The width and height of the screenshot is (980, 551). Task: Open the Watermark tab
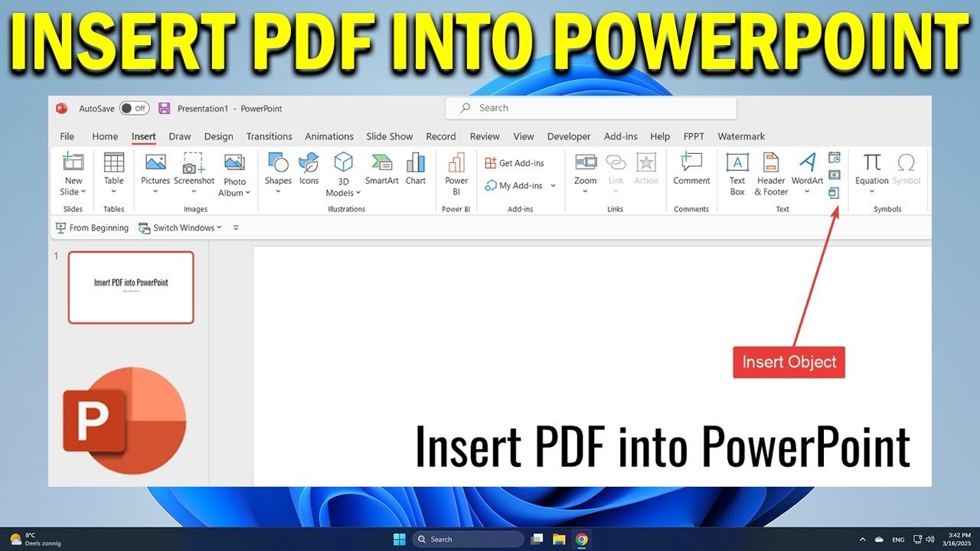741,136
